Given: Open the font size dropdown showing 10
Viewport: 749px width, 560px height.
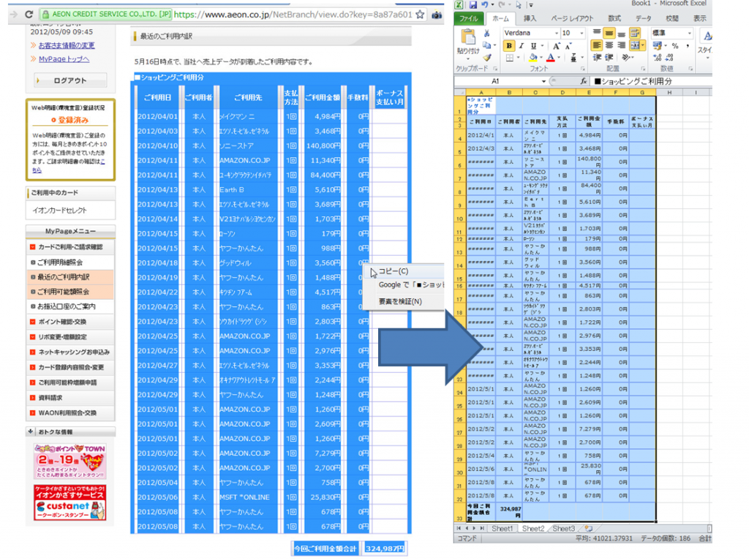Looking at the screenshot, I should pyautogui.click(x=581, y=33).
